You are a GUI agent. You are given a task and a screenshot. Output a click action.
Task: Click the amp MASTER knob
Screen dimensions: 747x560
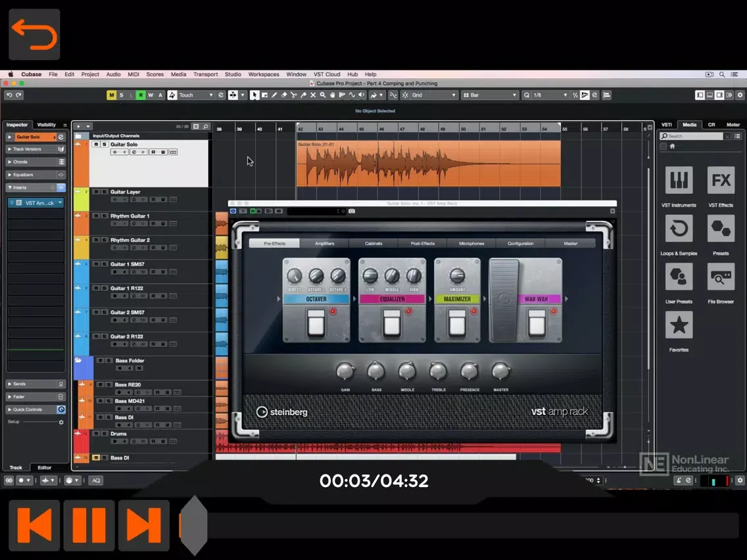point(500,371)
